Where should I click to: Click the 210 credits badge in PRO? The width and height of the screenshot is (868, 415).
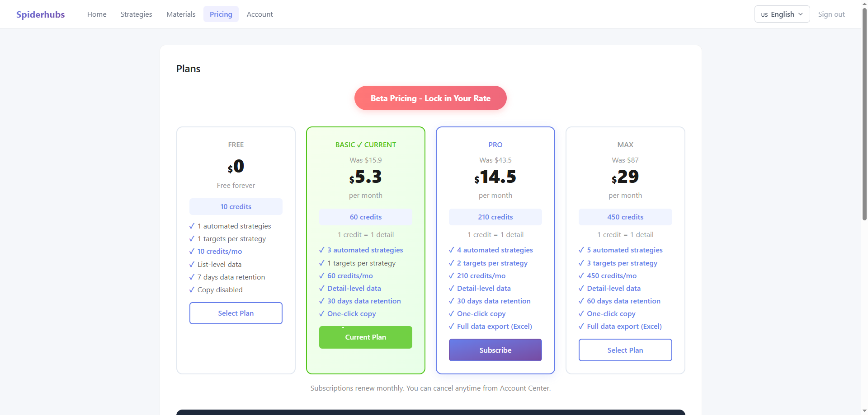(495, 217)
